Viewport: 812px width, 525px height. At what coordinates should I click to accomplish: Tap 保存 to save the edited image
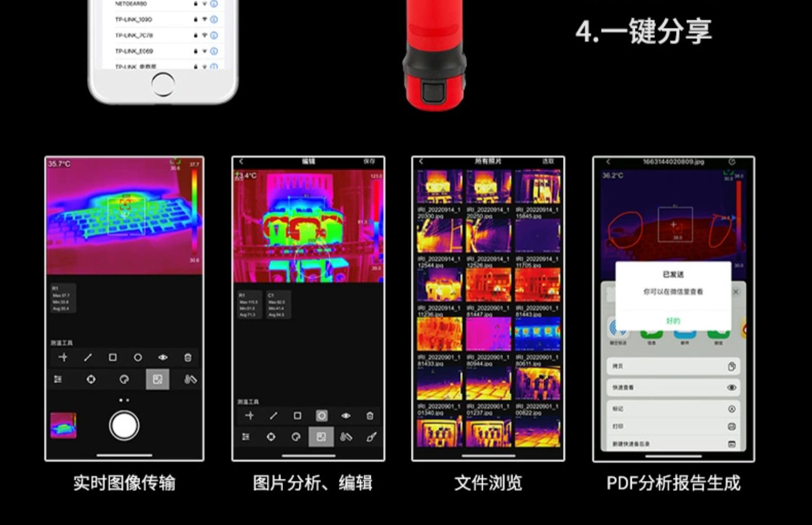[x=369, y=161]
